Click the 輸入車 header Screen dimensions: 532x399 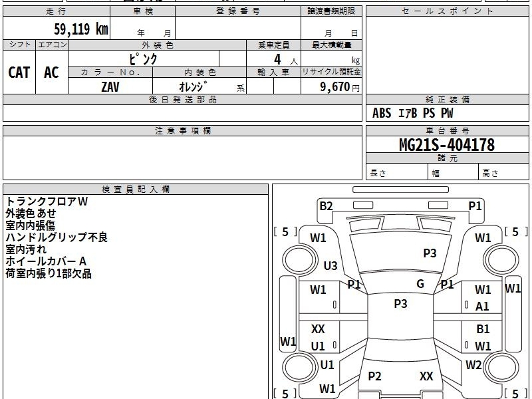tap(273, 72)
